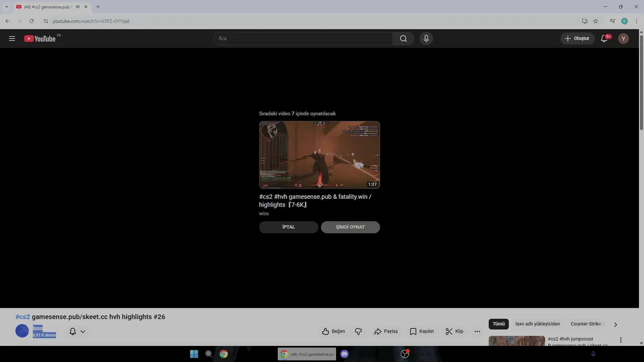Install app icon in the address bar

pos(585,21)
